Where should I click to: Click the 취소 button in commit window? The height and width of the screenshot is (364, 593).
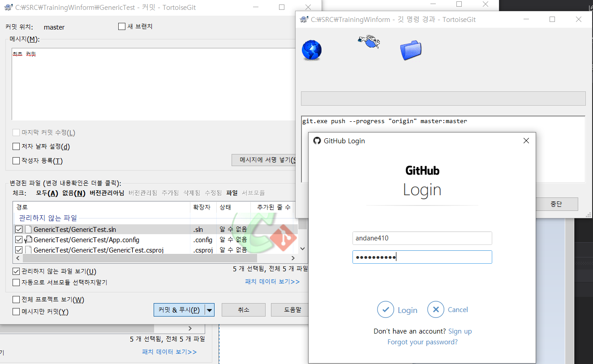[244, 310]
